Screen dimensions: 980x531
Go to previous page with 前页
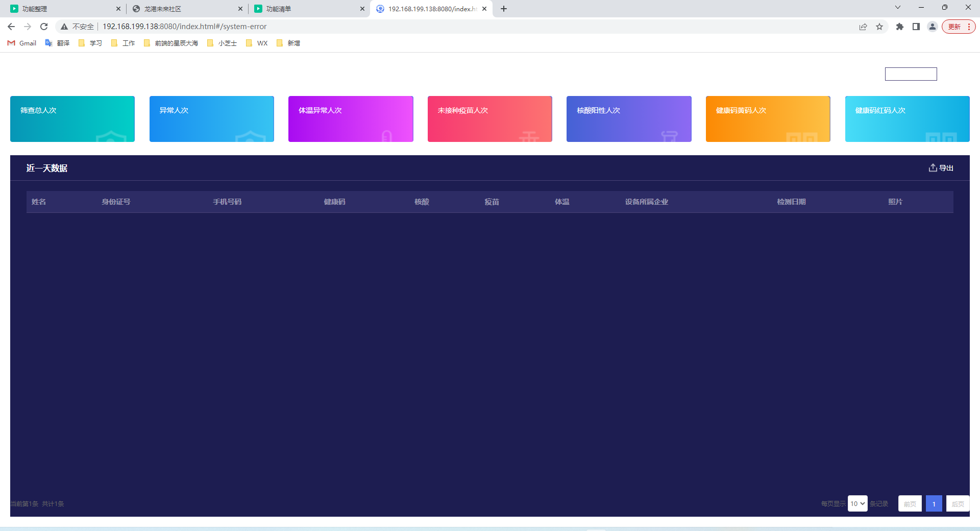click(910, 503)
